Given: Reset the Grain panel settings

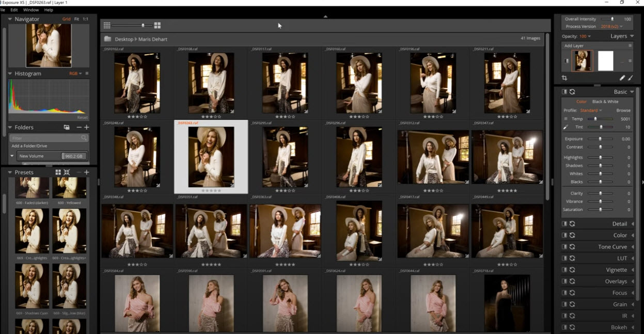Looking at the screenshot, I should 572,304.
